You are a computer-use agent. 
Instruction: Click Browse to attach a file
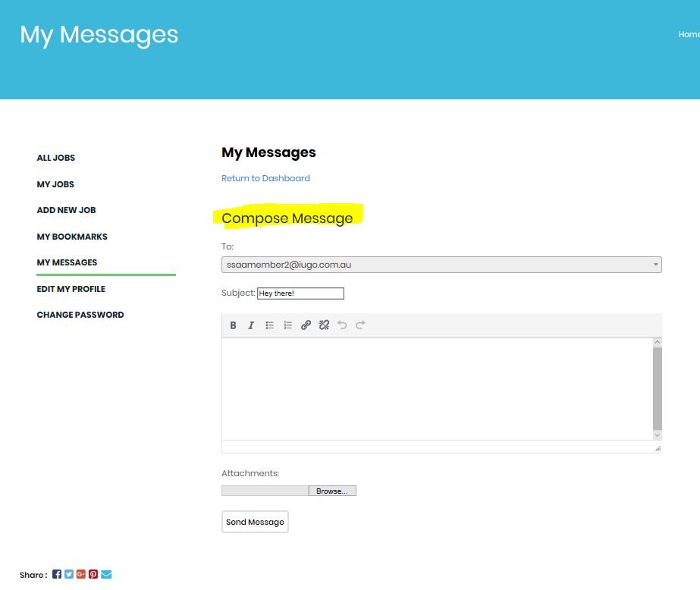pos(332,491)
